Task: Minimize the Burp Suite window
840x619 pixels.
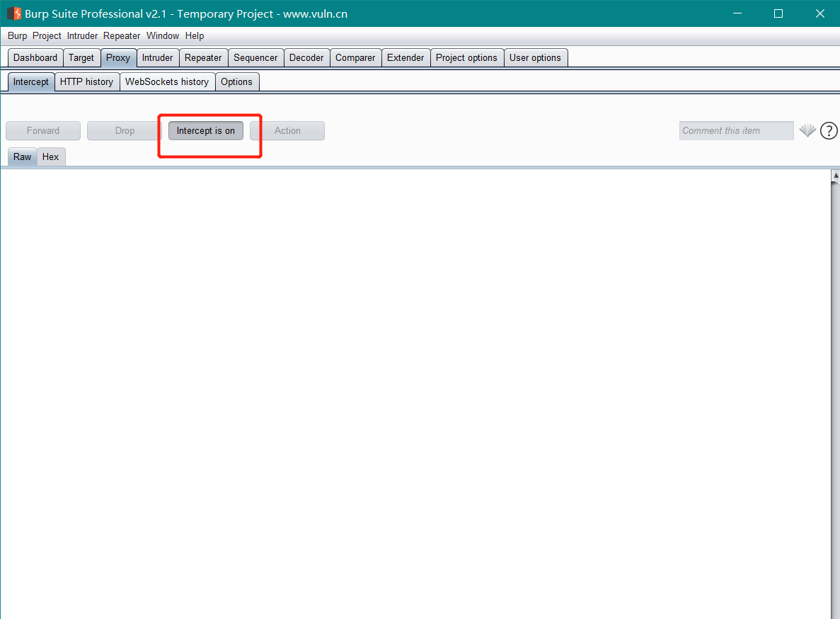Action: (x=737, y=13)
